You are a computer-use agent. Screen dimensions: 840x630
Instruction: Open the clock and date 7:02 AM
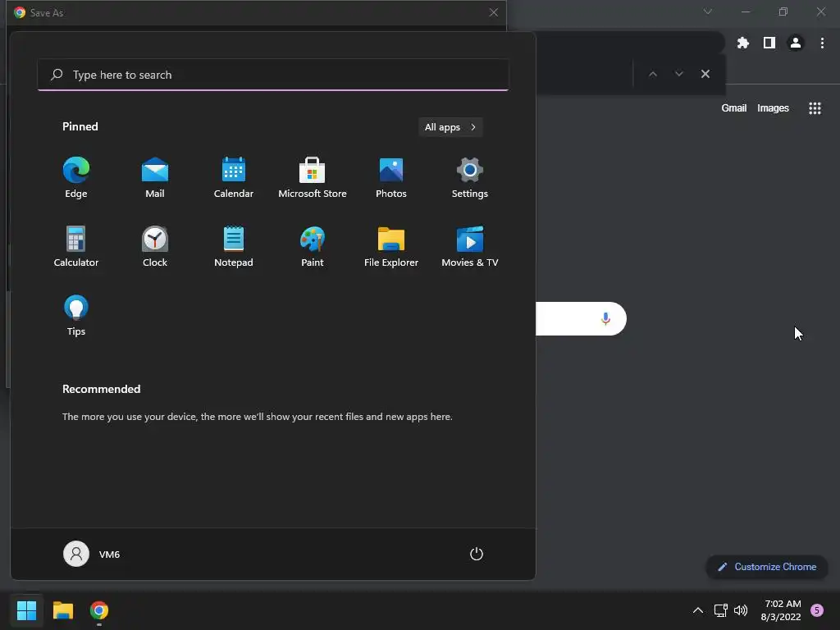[x=781, y=610]
